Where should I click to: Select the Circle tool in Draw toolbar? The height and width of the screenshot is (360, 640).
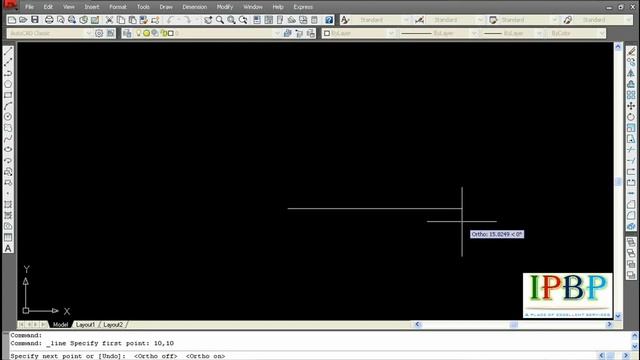tap(8, 117)
